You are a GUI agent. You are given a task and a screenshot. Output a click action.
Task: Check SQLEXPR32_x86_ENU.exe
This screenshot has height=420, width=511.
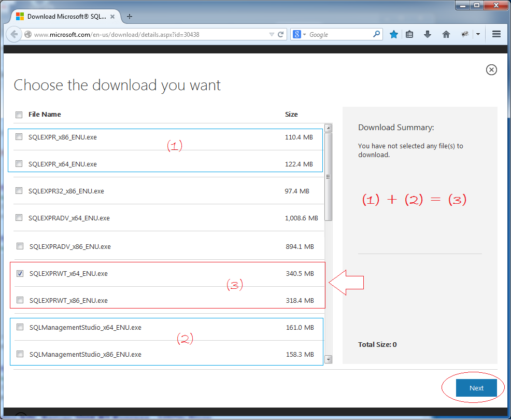point(19,191)
